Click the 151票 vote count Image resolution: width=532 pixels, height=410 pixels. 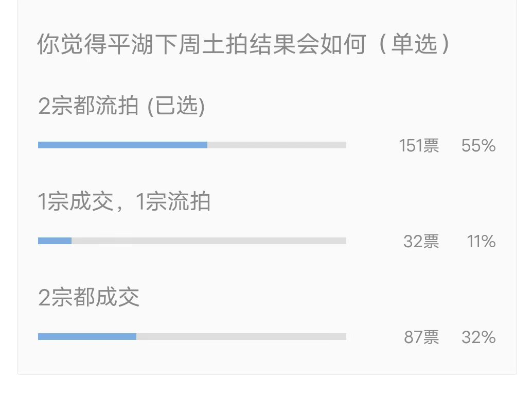pos(419,146)
